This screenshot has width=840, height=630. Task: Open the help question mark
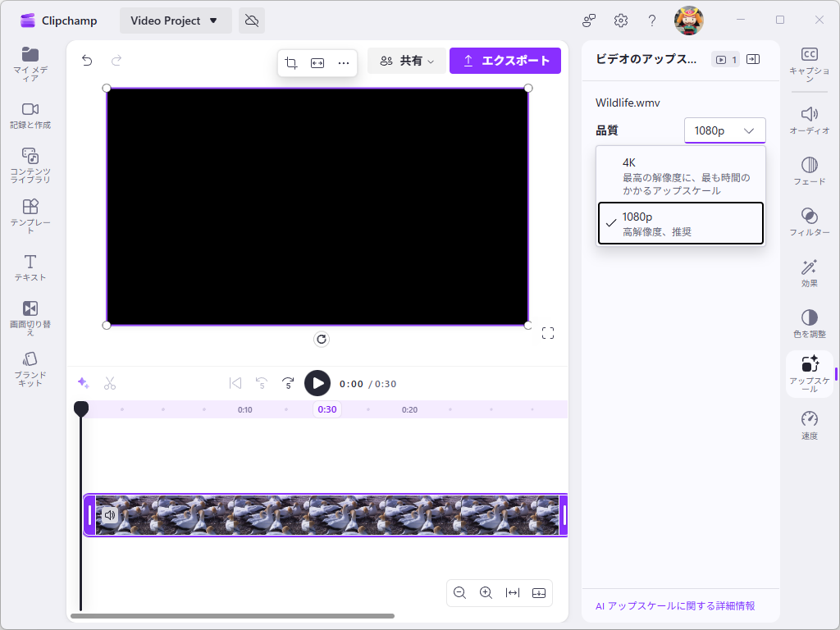coord(651,21)
